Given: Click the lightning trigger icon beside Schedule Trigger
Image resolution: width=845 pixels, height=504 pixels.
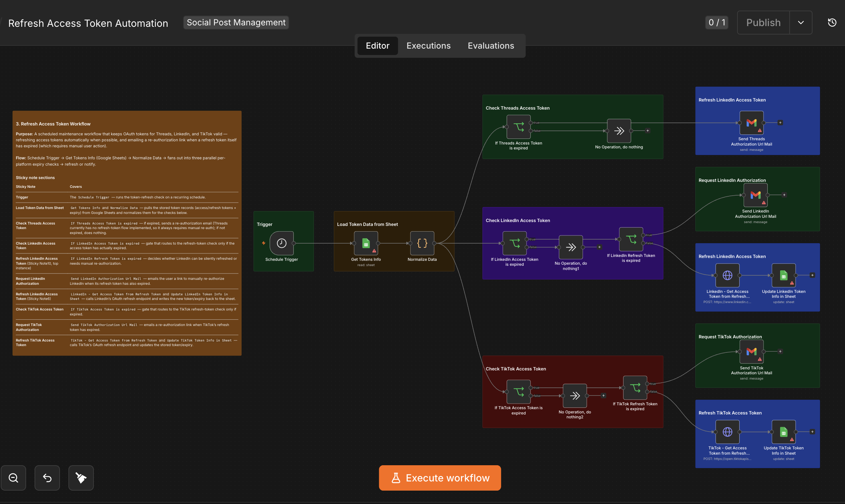Looking at the screenshot, I should coord(263,243).
